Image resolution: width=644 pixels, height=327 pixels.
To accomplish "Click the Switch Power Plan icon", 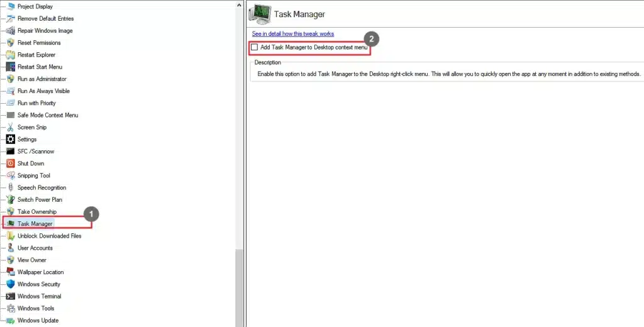I will click(11, 199).
